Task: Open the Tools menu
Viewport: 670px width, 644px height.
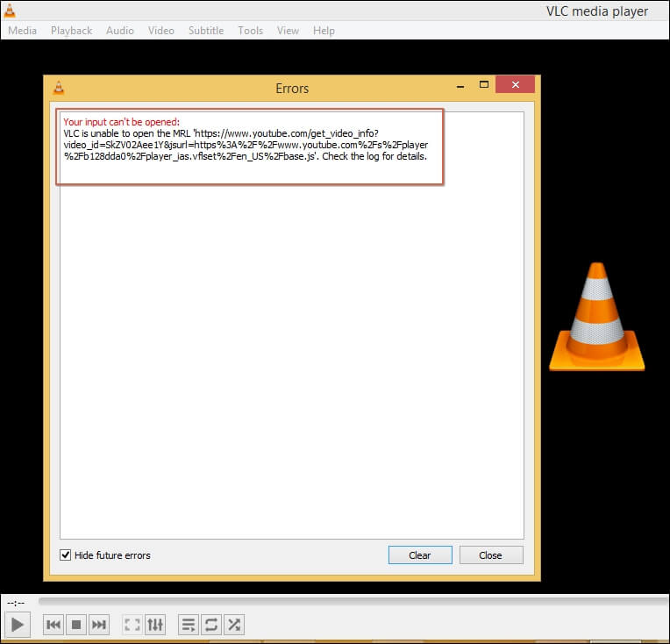Action: point(251,31)
